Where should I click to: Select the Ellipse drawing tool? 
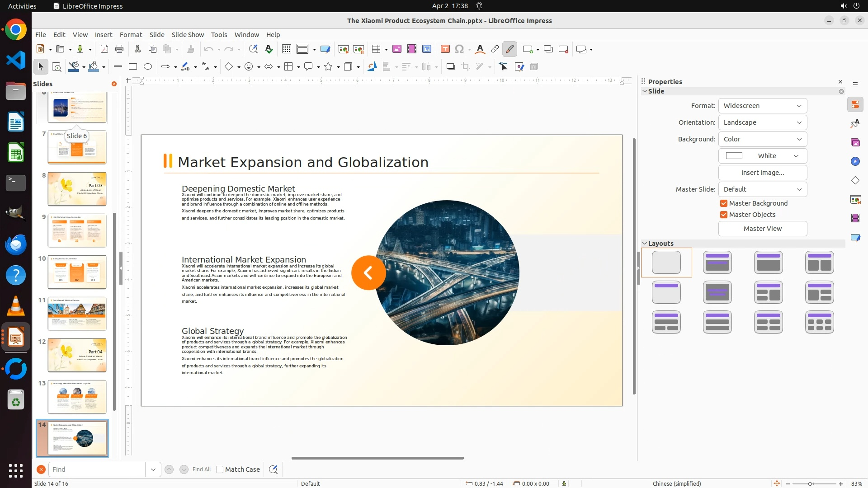[x=148, y=67]
